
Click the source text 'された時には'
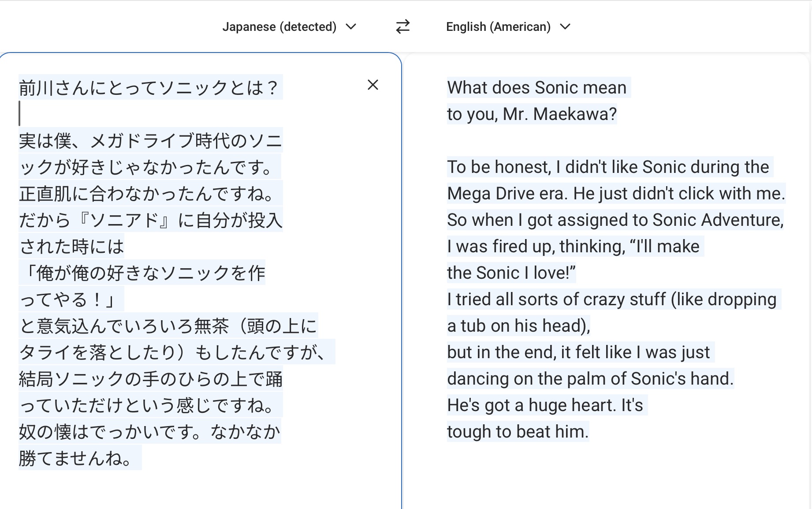pos(71,247)
